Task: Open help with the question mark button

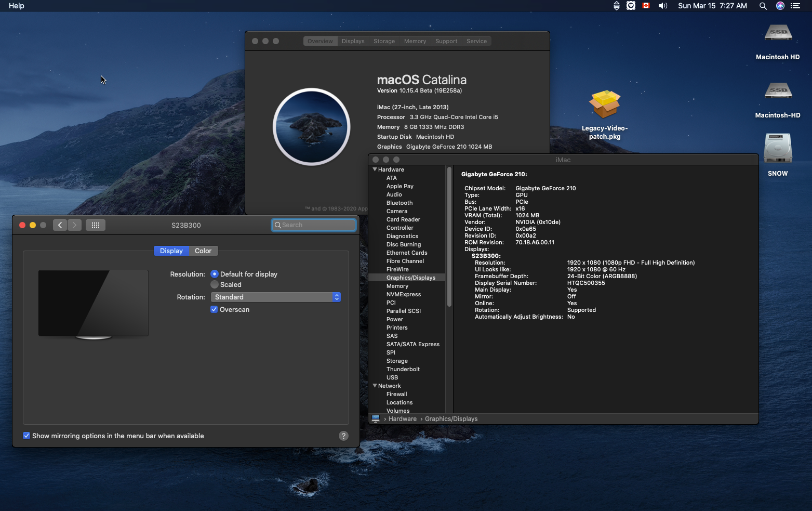Action: pos(343,436)
